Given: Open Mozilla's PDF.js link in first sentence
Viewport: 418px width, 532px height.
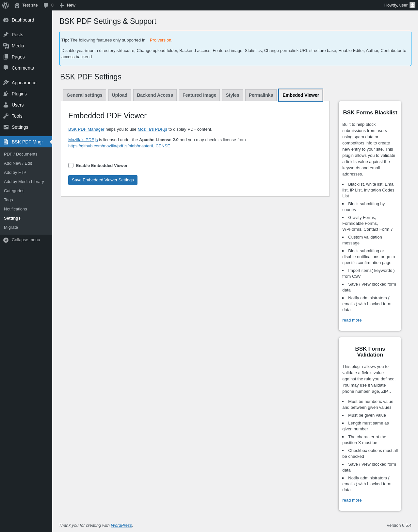Looking at the screenshot, I should click(152, 129).
